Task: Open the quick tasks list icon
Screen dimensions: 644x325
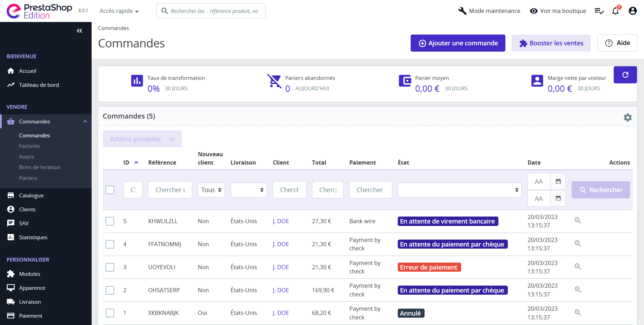Action: click(599, 11)
